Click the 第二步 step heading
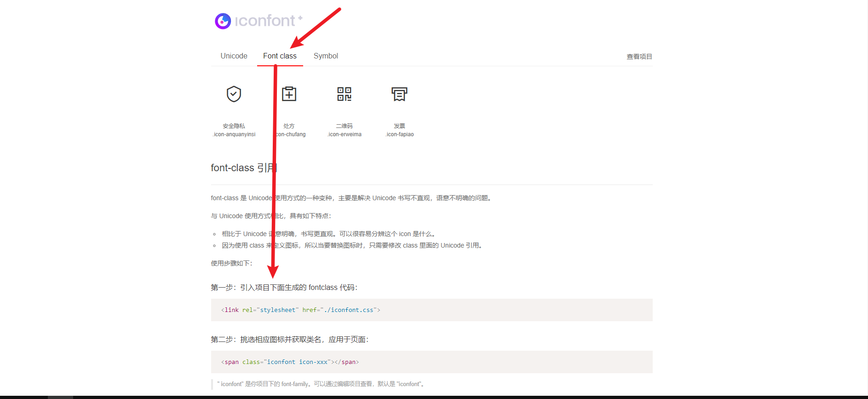This screenshot has width=868, height=399. pos(289,340)
